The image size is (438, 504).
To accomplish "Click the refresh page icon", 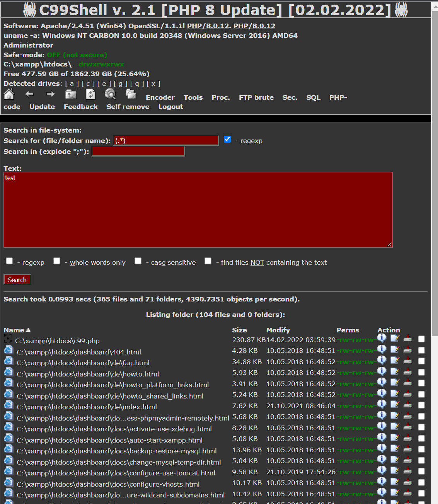I will tap(90, 94).
